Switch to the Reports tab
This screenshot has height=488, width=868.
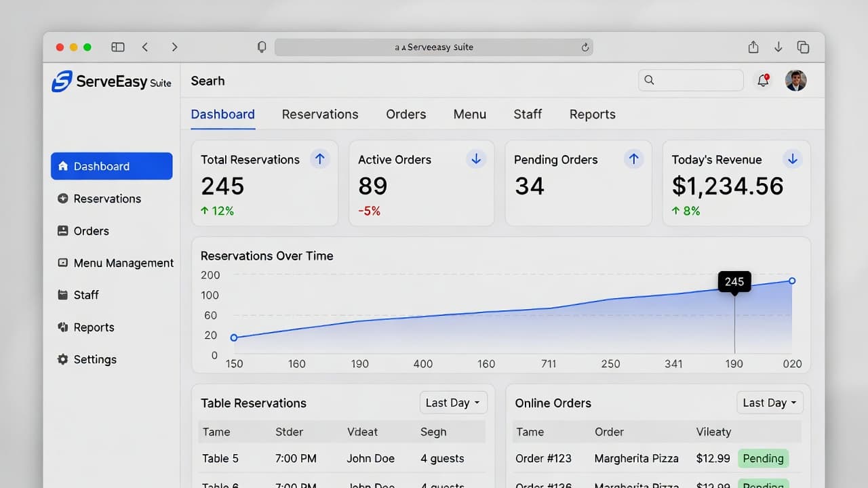click(592, 115)
